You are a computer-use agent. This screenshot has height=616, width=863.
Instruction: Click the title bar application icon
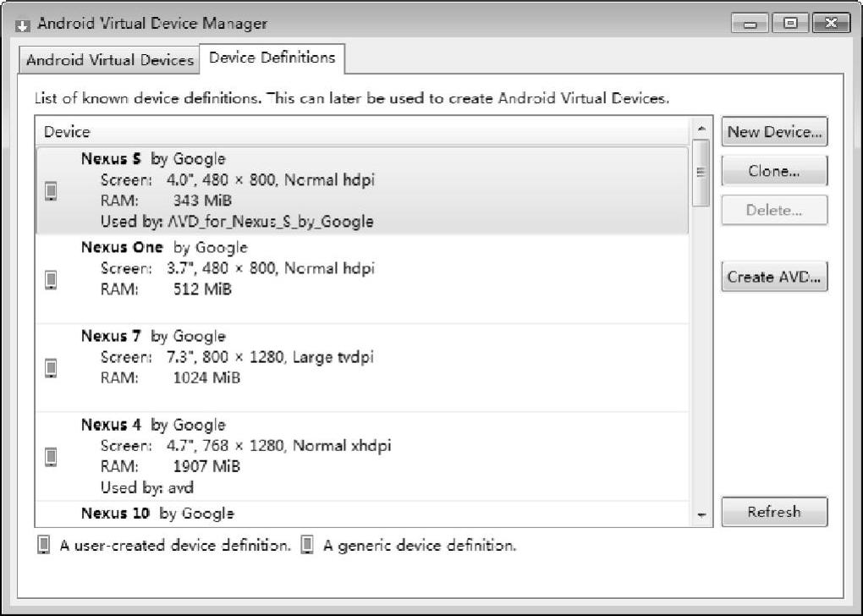23,25
